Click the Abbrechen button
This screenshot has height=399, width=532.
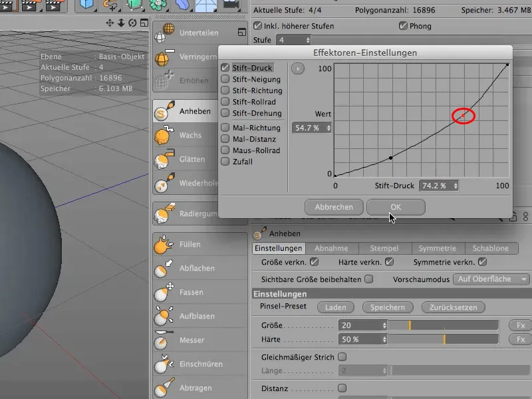334,207
